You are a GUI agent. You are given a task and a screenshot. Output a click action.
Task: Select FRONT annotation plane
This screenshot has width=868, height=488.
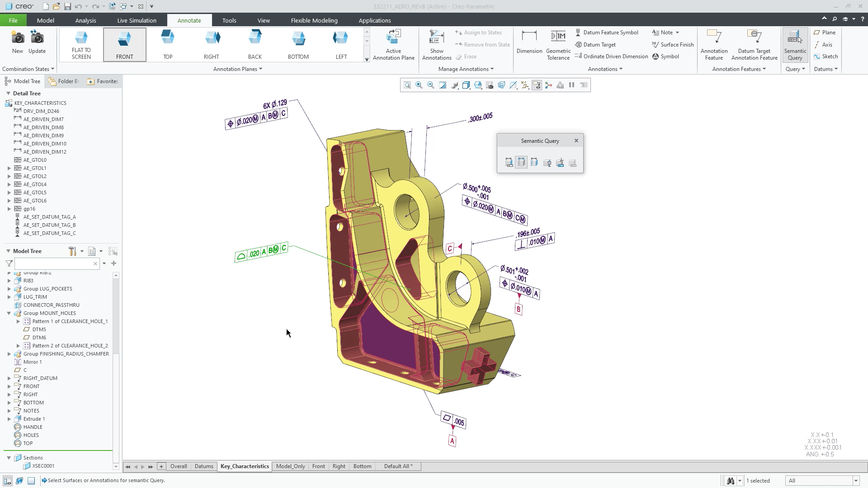pos(125,45)
